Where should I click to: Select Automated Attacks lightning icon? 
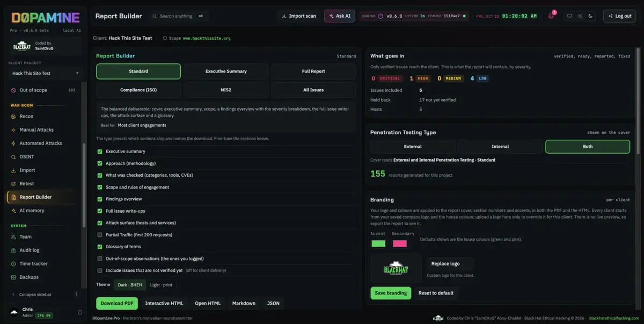13,143
